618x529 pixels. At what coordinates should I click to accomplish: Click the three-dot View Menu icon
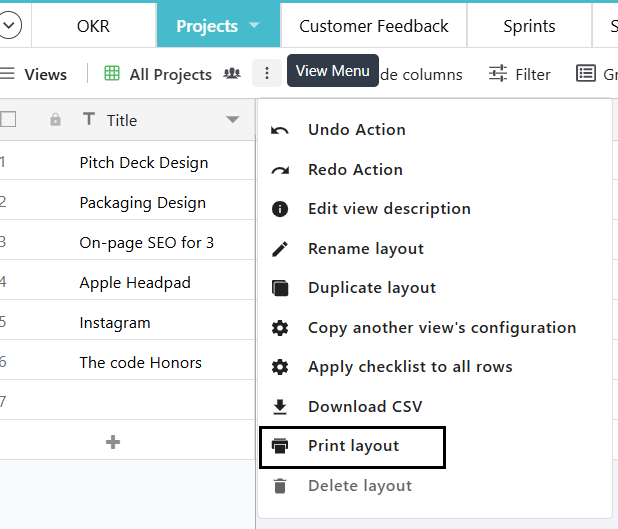point(267,73)
